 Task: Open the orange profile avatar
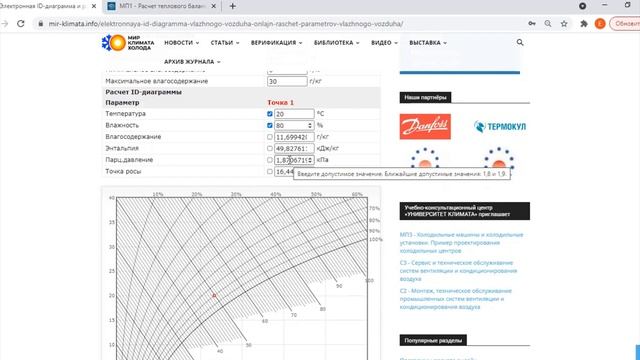pos(600,24)
